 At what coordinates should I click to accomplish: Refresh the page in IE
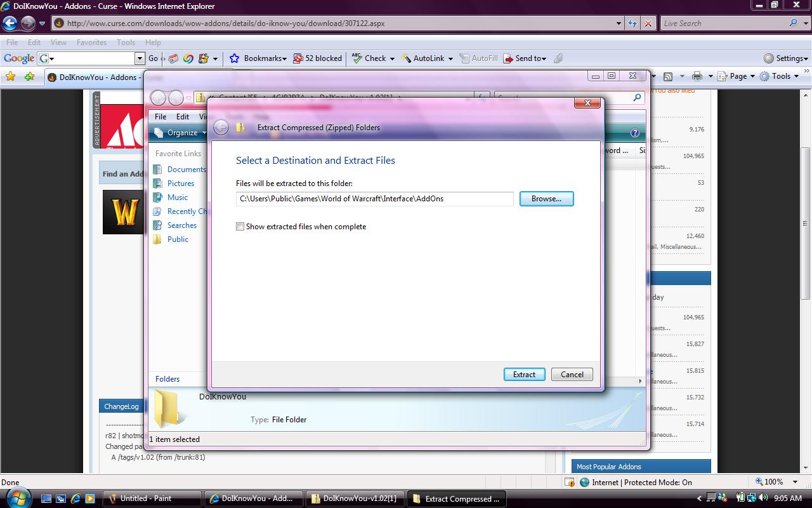(632, 23)
